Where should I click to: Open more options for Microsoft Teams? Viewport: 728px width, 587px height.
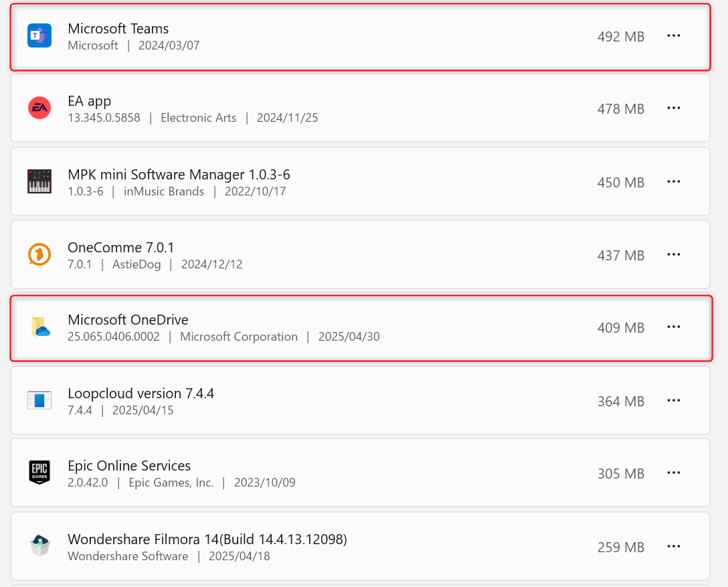point(674,35)
